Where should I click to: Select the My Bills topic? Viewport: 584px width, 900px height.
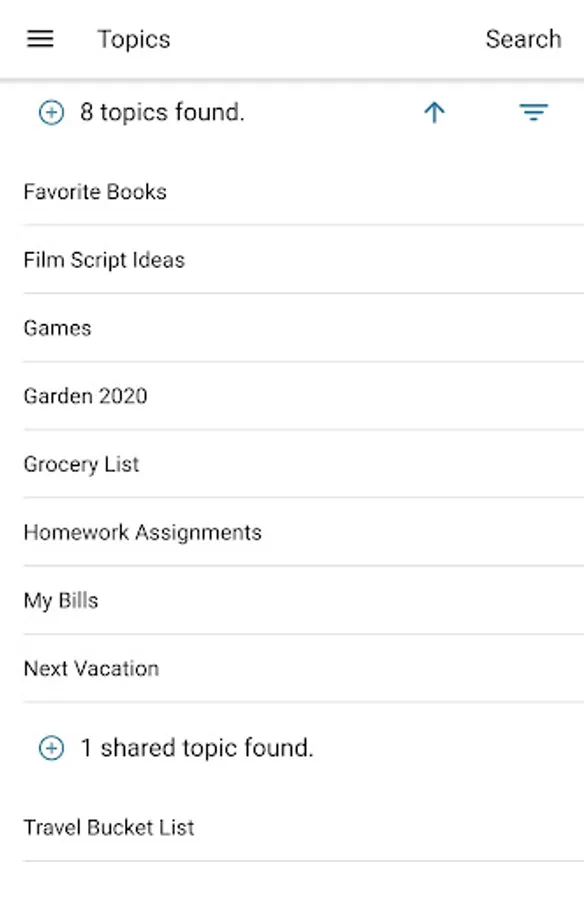tap(60, 600)
